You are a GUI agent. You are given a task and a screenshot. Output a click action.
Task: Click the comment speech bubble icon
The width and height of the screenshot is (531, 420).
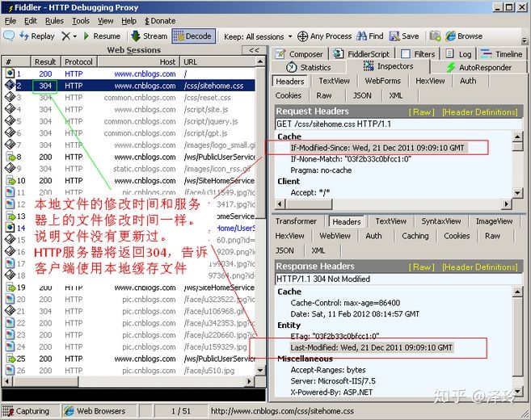(x=9, y=36)
